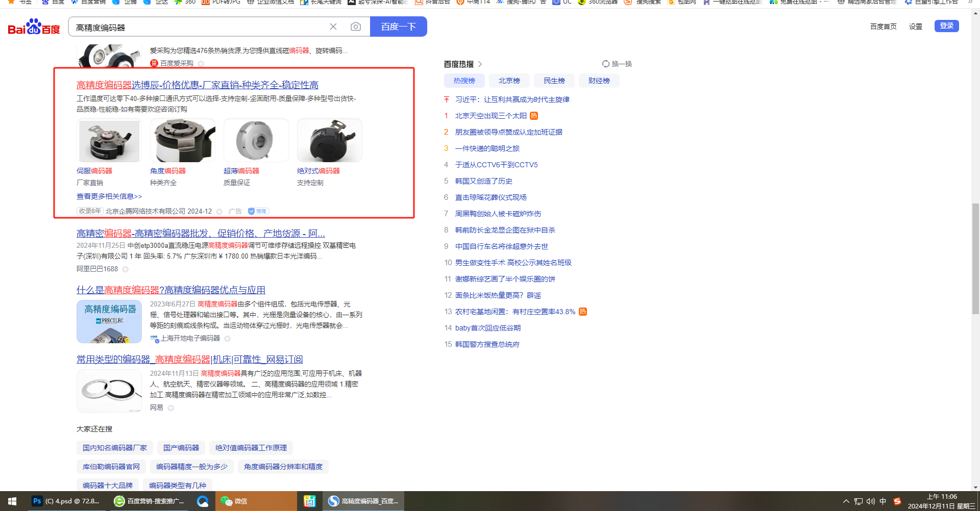
Task: Open the Windows Start menu
Action: coord(12,501)
